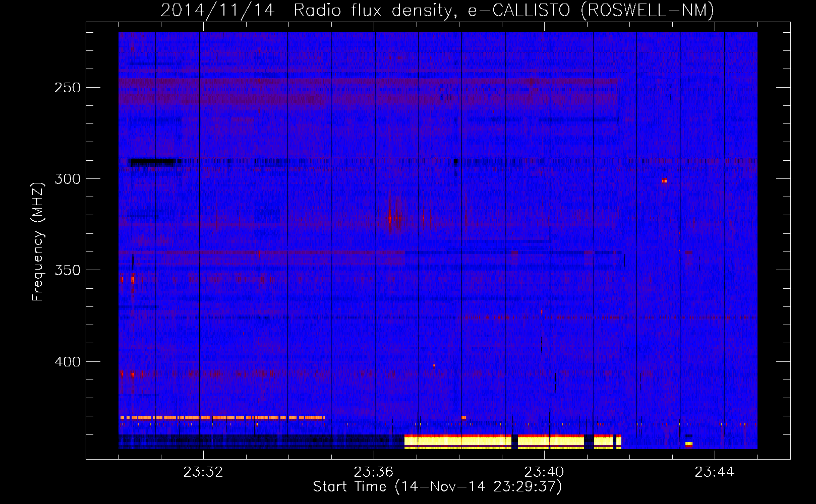Click the 300 frequency tick label
This screenshot has width=816, height=504.
point(68,179)
